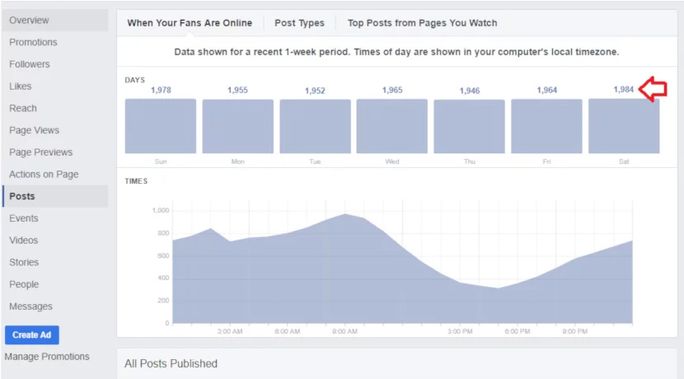The image size is (684, 379).
Task: Switch to Post Types tab
Action: pos(299,23)
